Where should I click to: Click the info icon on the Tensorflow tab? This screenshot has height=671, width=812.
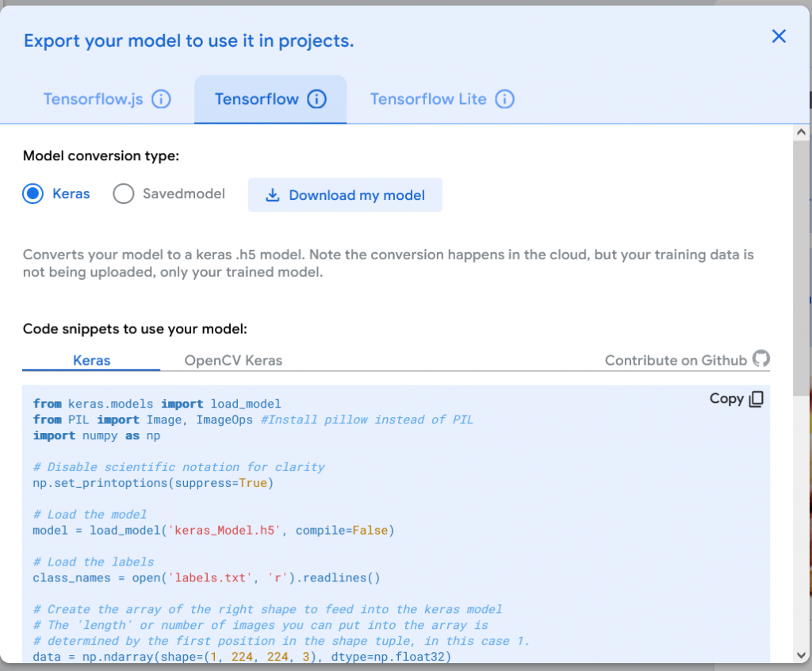pyautogui.click(x=316, y=99)
